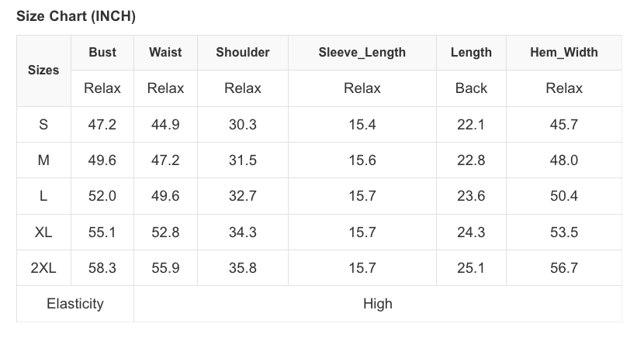Screen dimensions: 644x341
Task: Select the Bust column header
Action: point(102,53)
